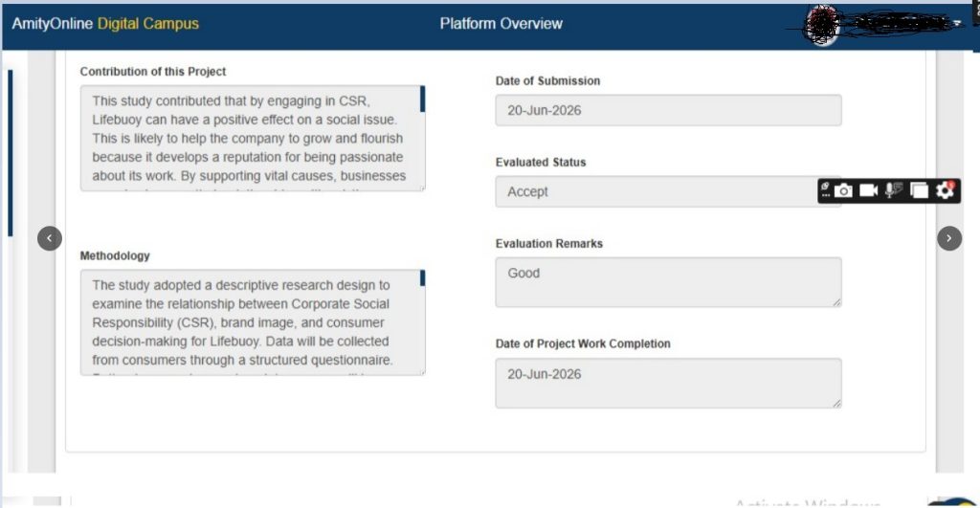
Task: Click the AmityOnline Digital Campus logo
Action: tap(105, 24)
